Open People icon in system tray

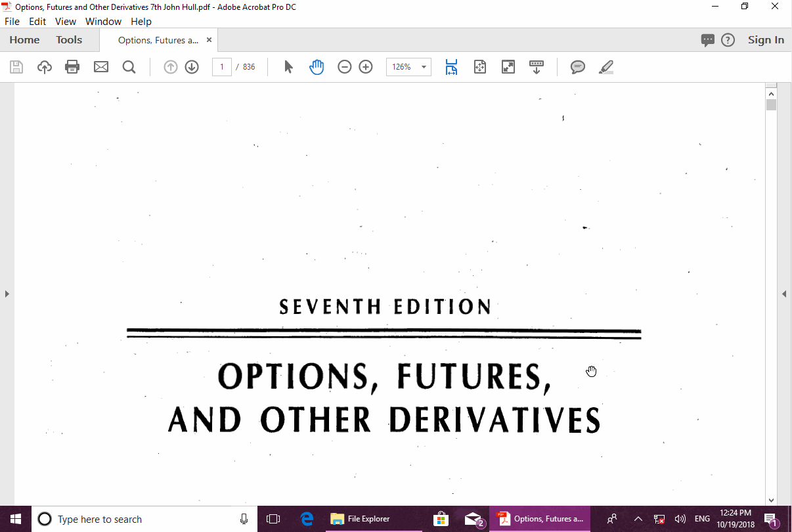click(612, 519)
